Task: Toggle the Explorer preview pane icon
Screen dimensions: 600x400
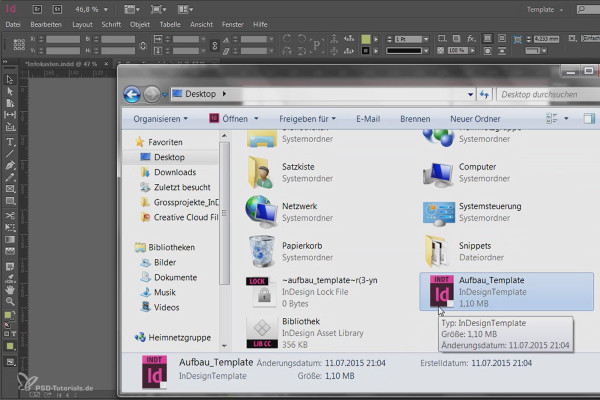Action: tap(589, 119)
